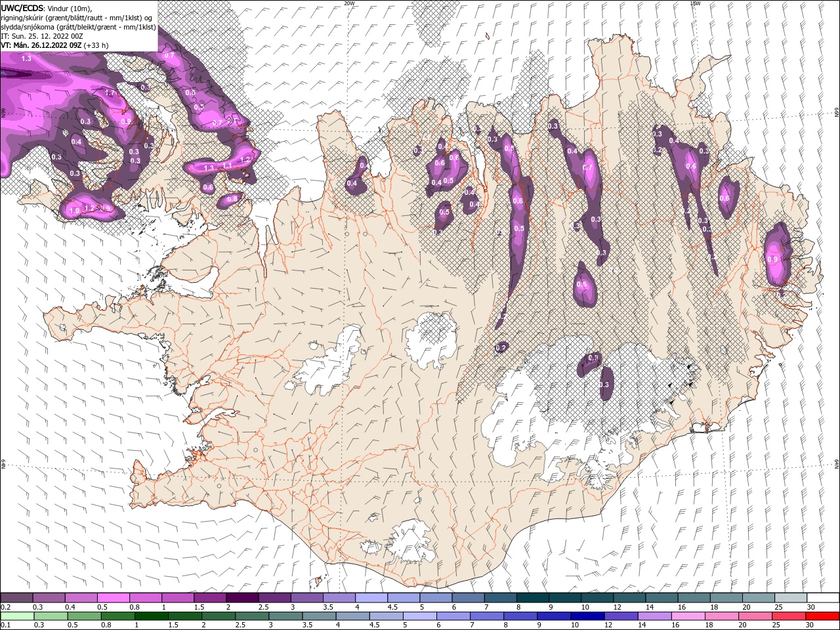Click the rain legend swatch labeled 12

click(620, 616)
